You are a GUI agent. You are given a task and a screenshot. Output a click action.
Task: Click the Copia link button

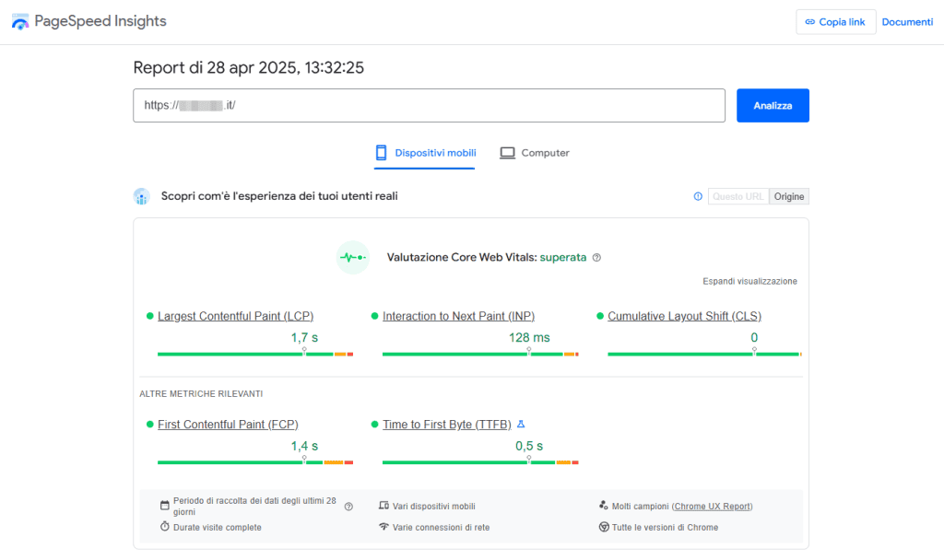coord(835,22)
